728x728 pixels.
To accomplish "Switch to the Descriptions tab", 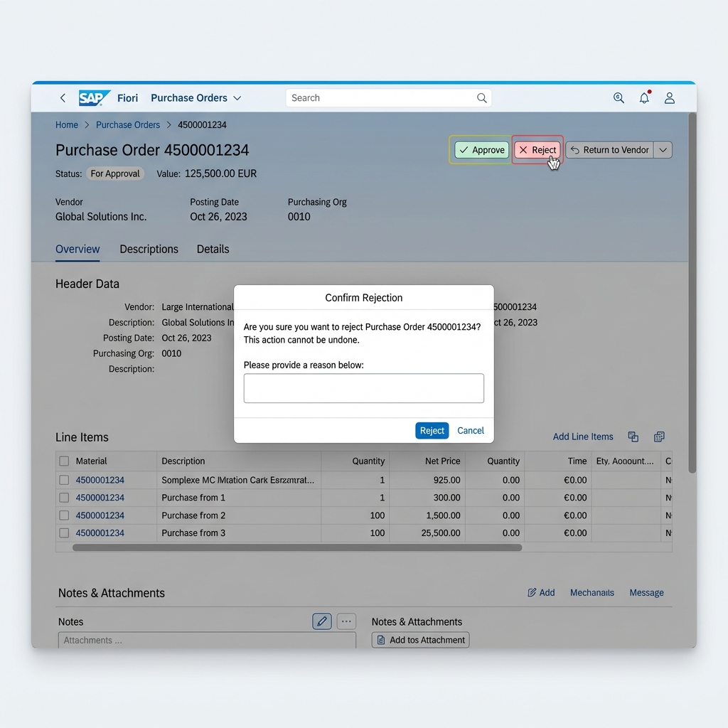I will click(149, 250).
